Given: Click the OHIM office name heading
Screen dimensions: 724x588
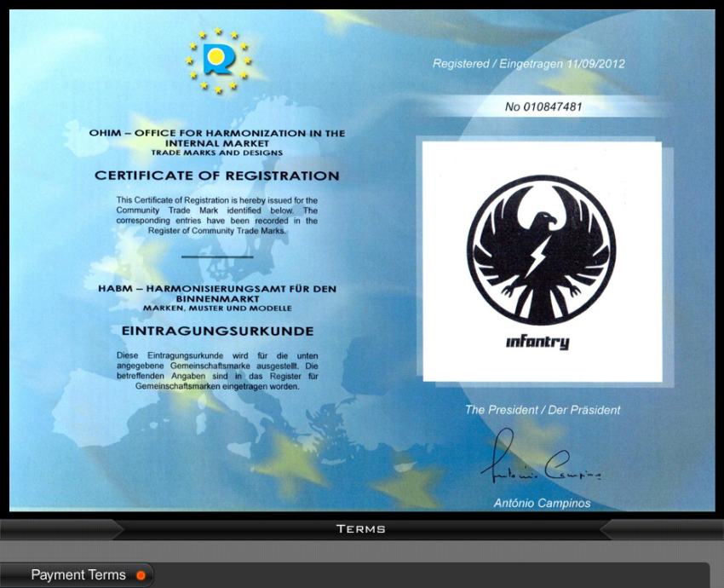Looking at the screenshot, I should (x=217, y=138).
